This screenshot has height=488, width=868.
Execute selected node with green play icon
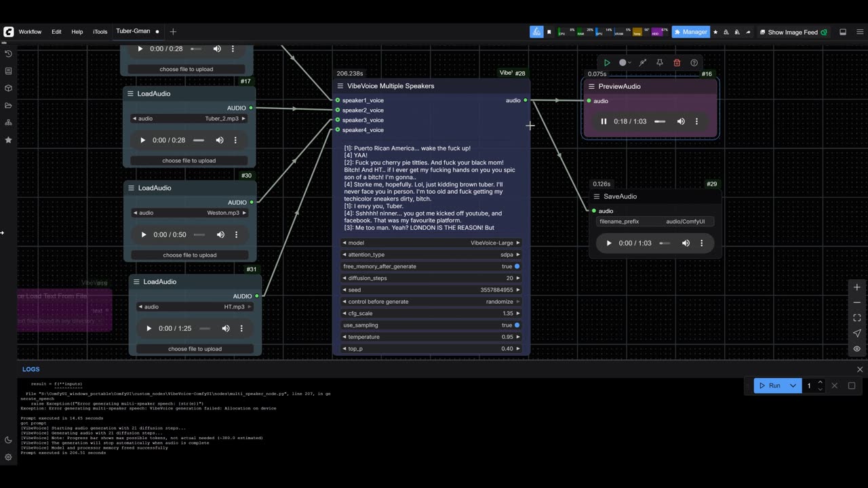tap(607, 62)
